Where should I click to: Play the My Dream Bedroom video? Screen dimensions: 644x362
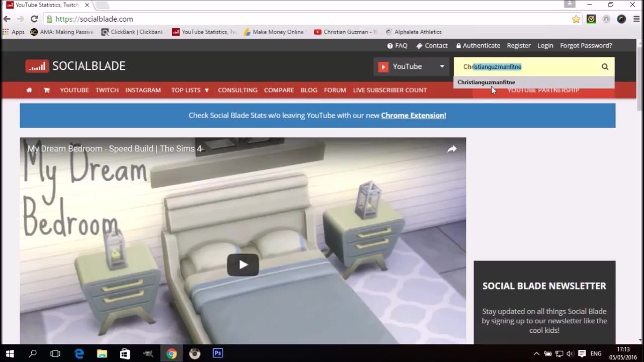point(243,265)
